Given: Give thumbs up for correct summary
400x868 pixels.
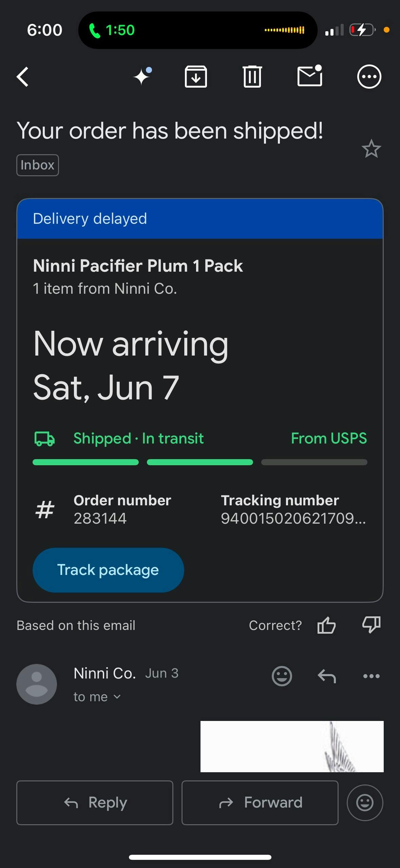Looking at the screenshot, I should point(326,625).
